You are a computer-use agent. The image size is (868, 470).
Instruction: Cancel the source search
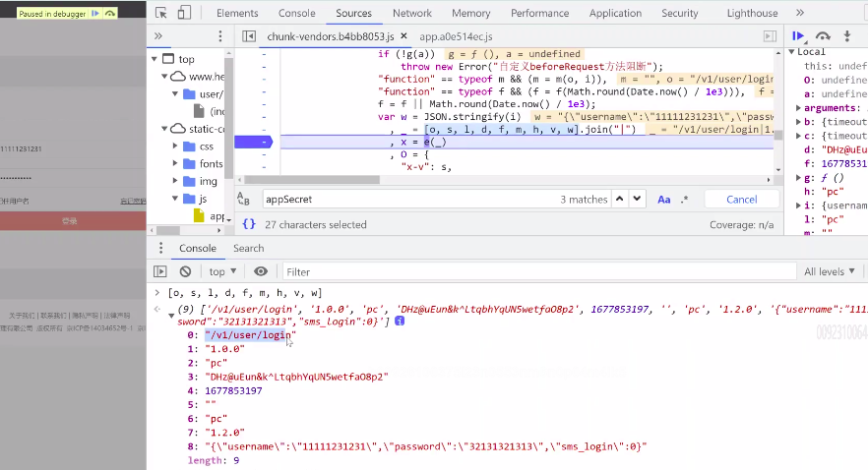pos(741,199)
